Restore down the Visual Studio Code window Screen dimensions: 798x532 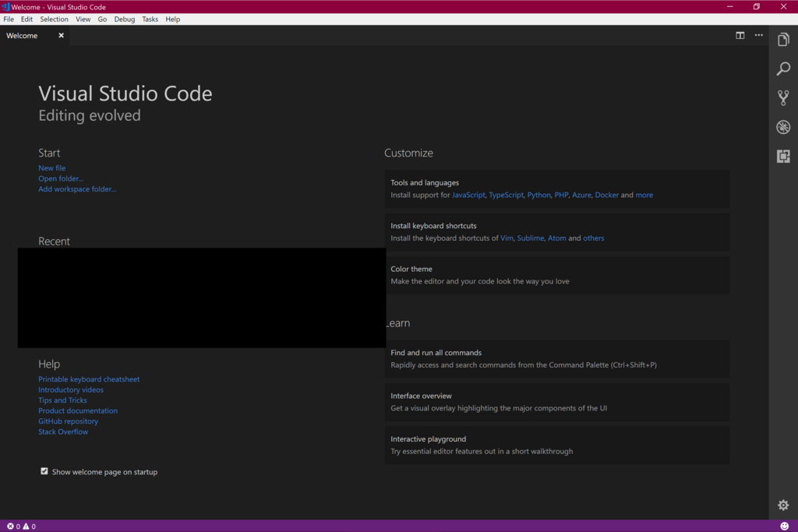756,6
